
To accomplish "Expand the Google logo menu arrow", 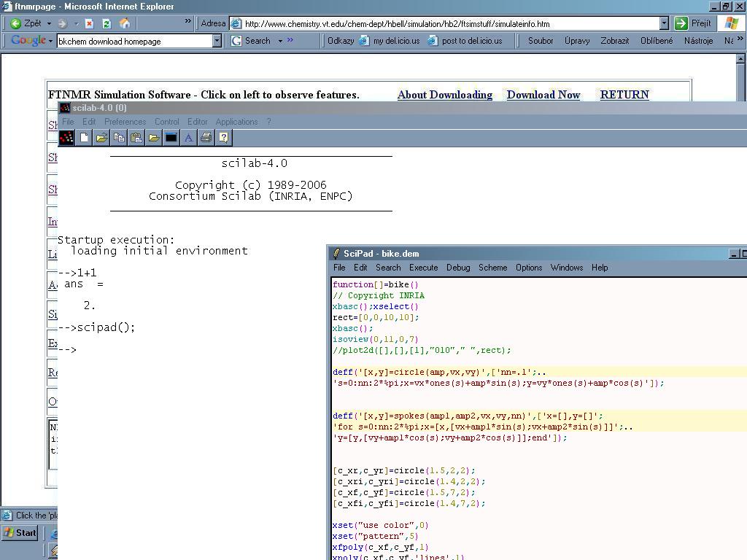I will (x=50, y=41).
